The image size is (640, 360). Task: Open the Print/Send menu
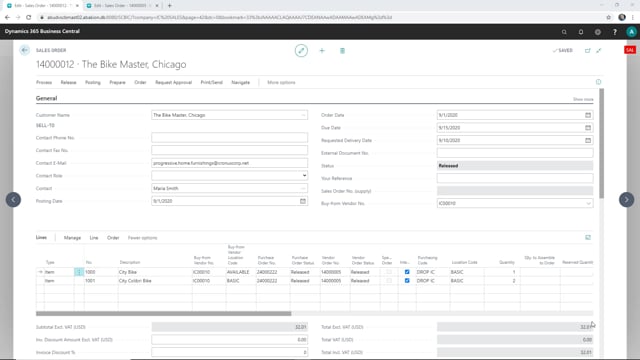click(211, 82)
